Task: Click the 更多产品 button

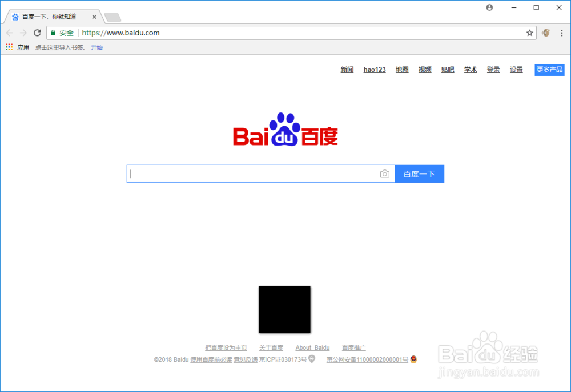Action: point(549,70)
